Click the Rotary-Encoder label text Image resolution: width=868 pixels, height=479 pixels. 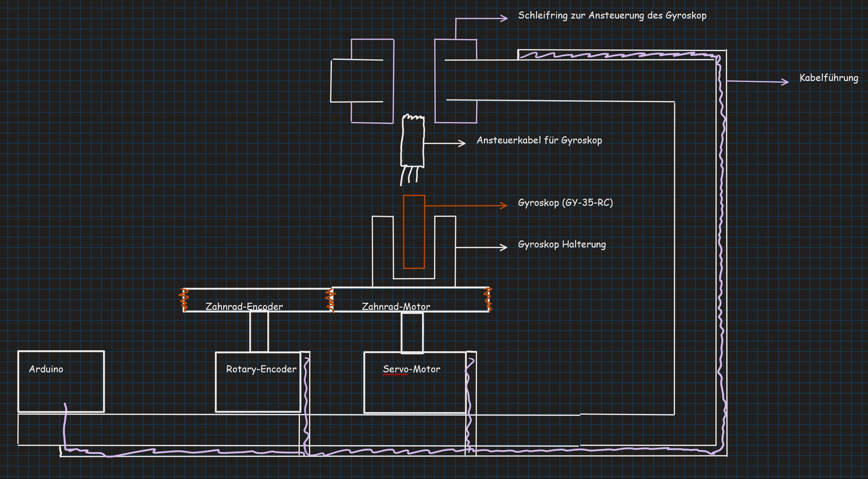click(x=261, y=369)
